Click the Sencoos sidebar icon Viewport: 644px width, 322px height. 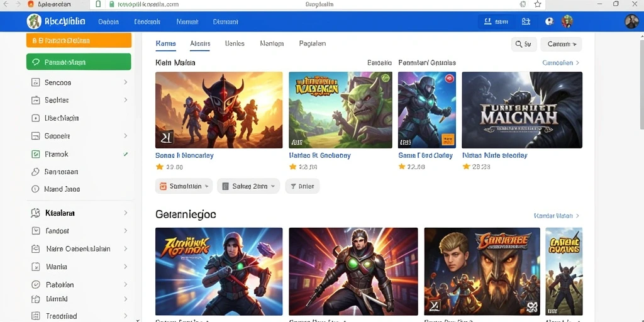36,82
